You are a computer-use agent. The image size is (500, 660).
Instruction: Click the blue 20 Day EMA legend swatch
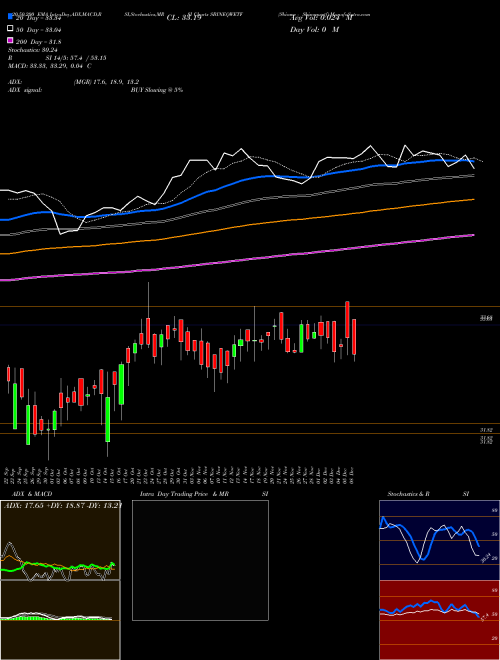10,17
